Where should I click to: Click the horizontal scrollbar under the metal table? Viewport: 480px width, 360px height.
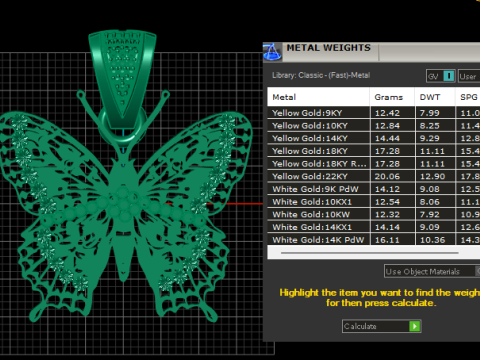(x=369, y=253)
